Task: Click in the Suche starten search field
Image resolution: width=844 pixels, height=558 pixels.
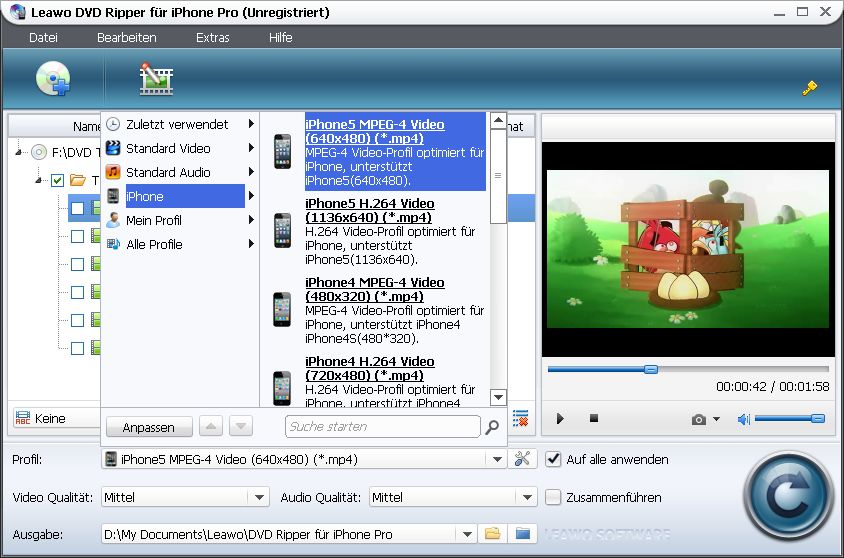Action: coord(383,427)
